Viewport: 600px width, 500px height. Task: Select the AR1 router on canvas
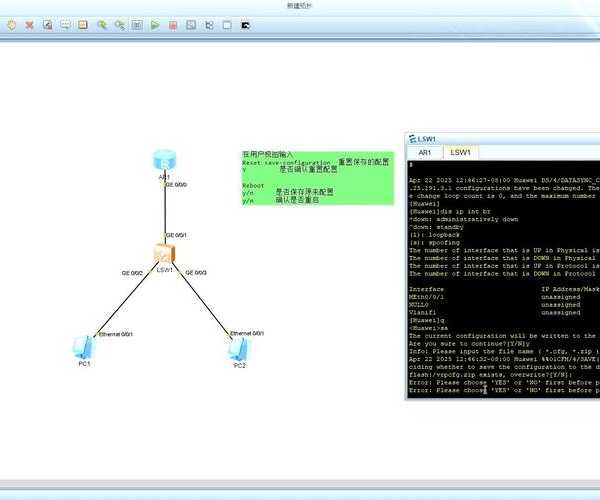[164, 160]
